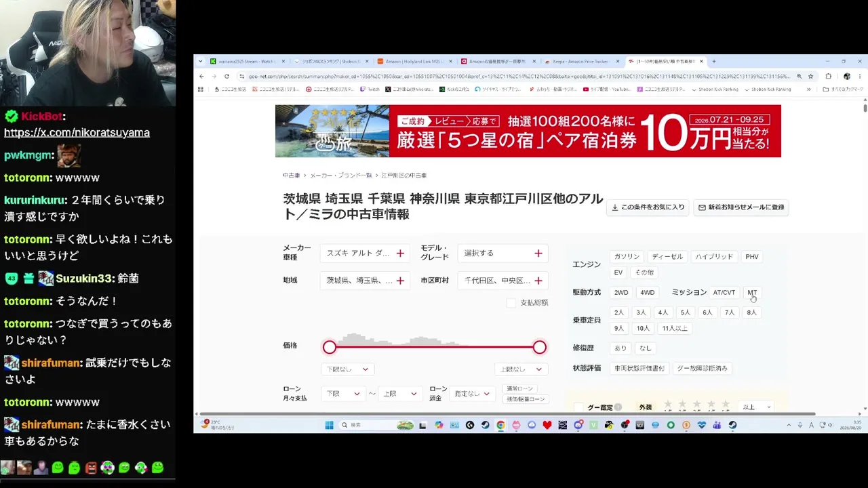Screen dimensions: 868x488
Task: Show hidden system tray icons
Action: 789,425
